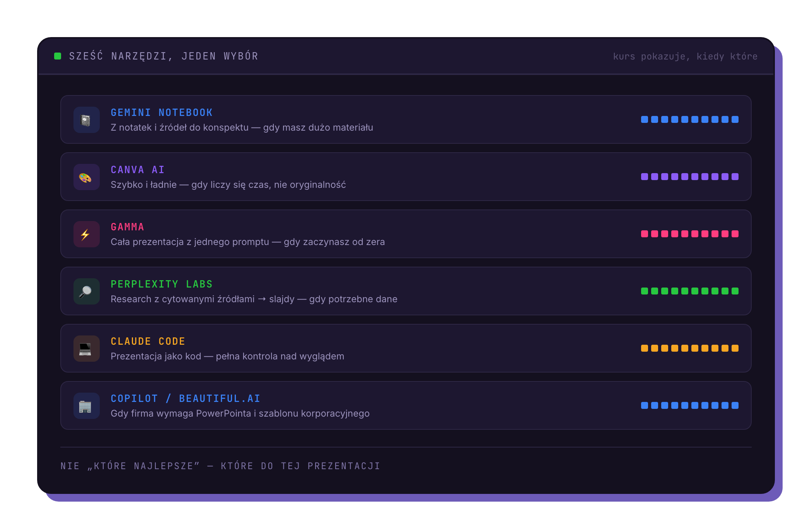Viewport: 812px width, 531px height.
Task: Click the Canva AI palette icon
Action: (87, 177)
